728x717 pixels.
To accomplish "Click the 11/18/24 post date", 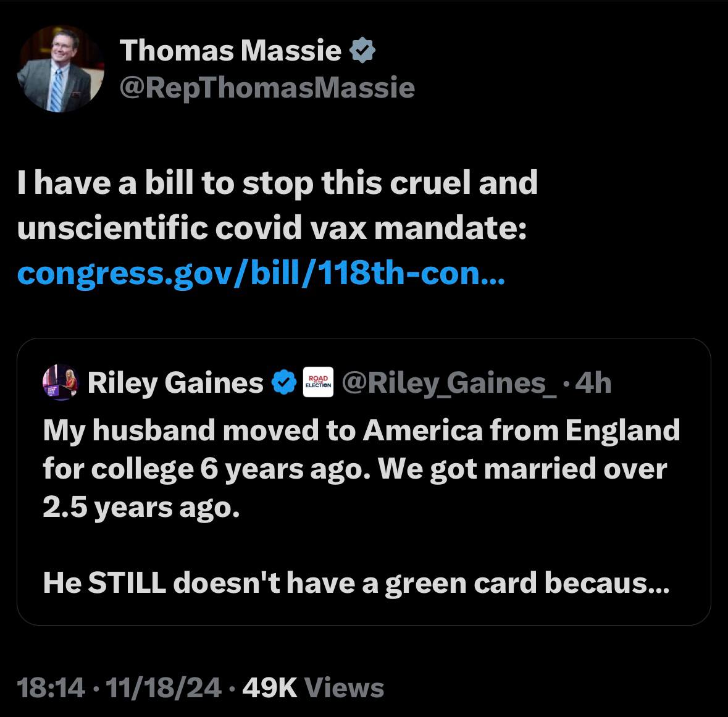I will (x=164, y=688).
